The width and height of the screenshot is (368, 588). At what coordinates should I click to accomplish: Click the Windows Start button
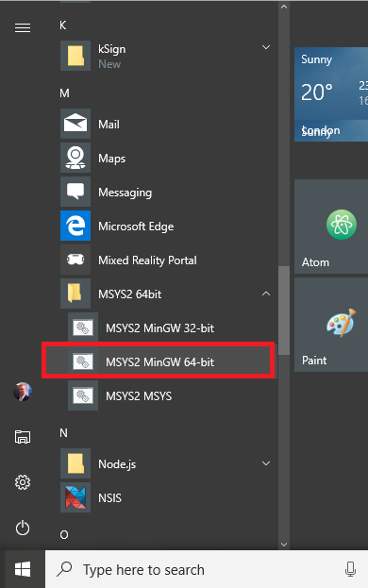[23, 570]
